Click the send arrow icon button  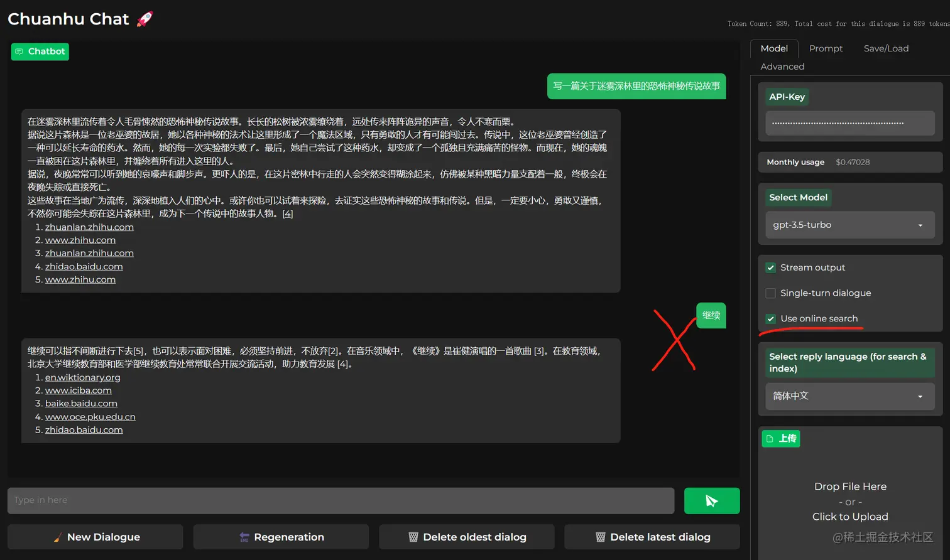point(711,500)
